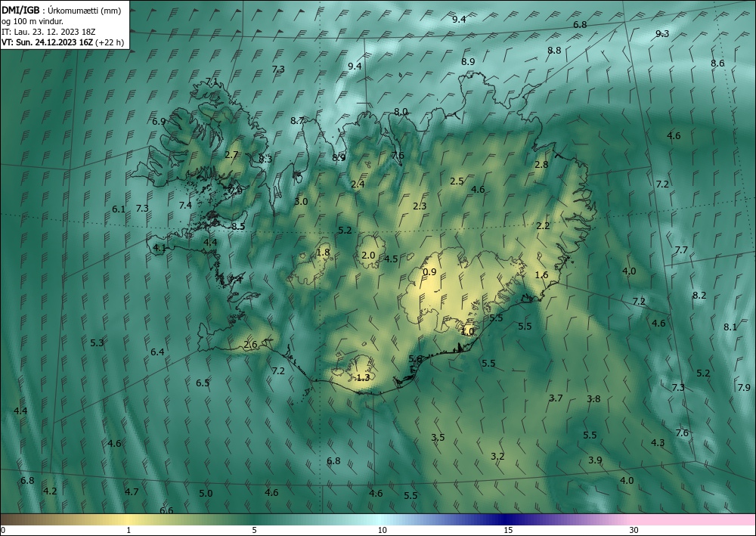Click the map value '8.0'
This screenshot has width=756, height=536.
(401, 112)
